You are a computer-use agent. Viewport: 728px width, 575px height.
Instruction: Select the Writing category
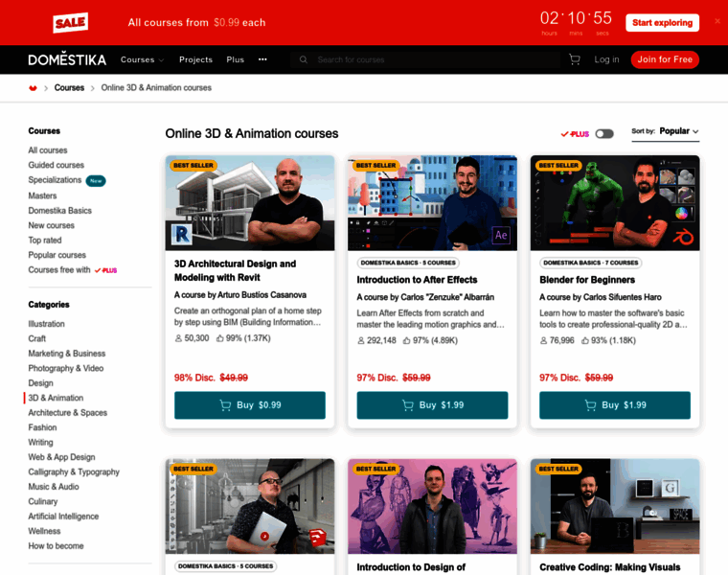pos(40,443)
